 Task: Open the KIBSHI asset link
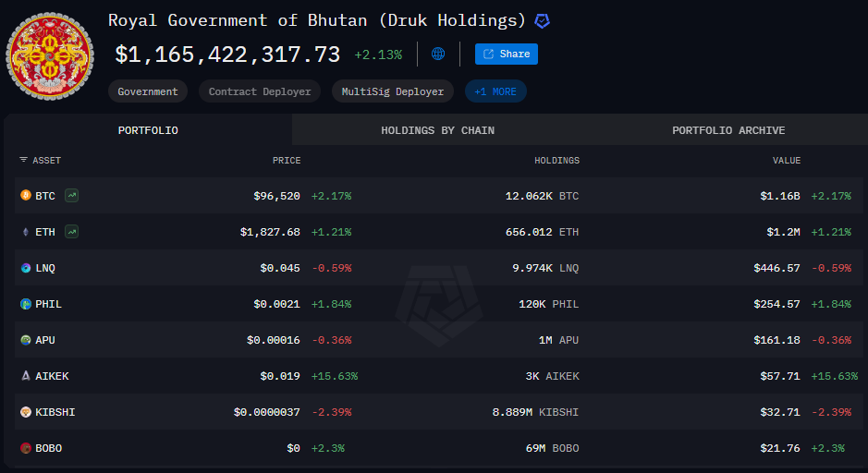[55, 412]
